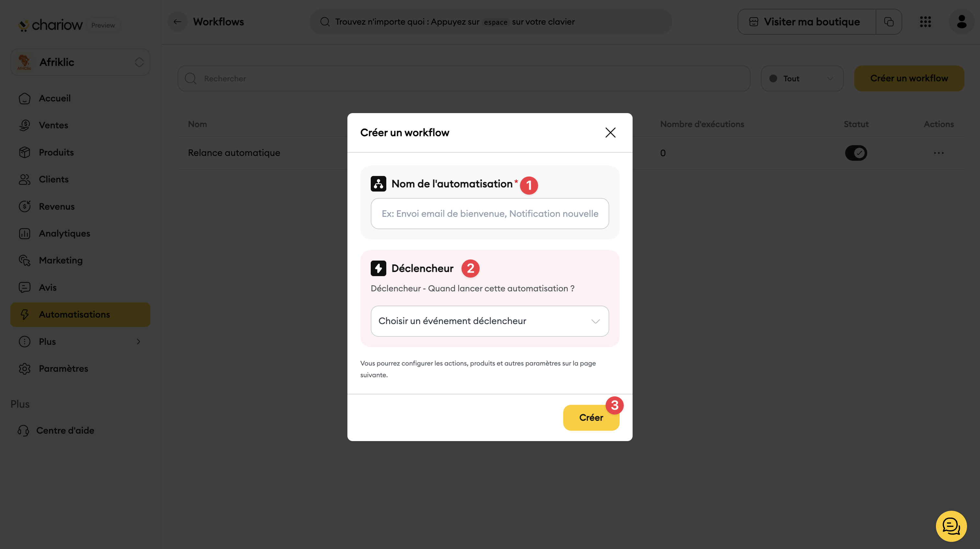Click Visiter ma boutique button
This screenshot has width=980, height=549.
tap(807, 22)
